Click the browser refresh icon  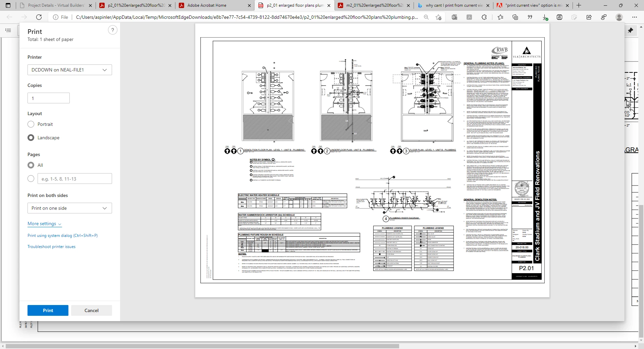pos(39,17)
